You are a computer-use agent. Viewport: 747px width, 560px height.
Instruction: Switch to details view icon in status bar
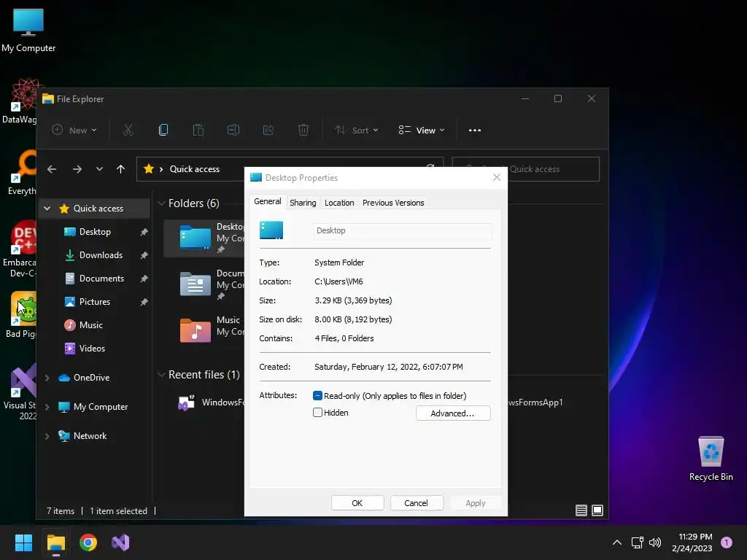(x=581, y=510)
